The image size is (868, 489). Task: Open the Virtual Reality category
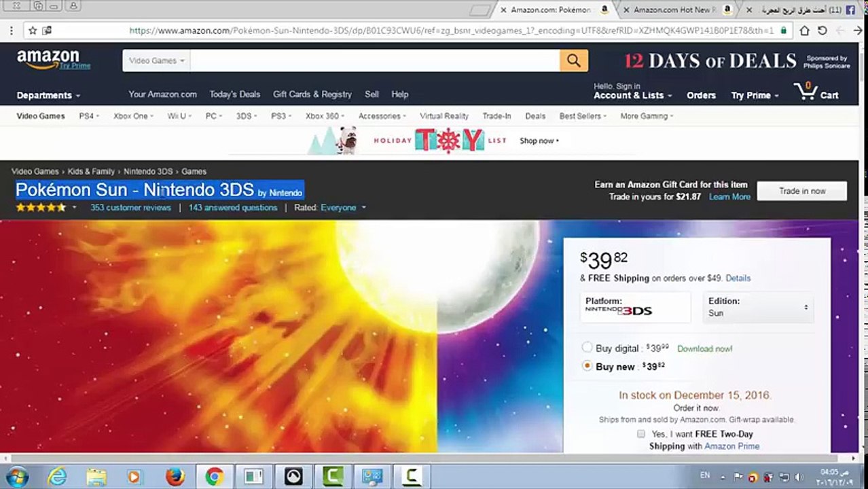[x=444, y=116]
